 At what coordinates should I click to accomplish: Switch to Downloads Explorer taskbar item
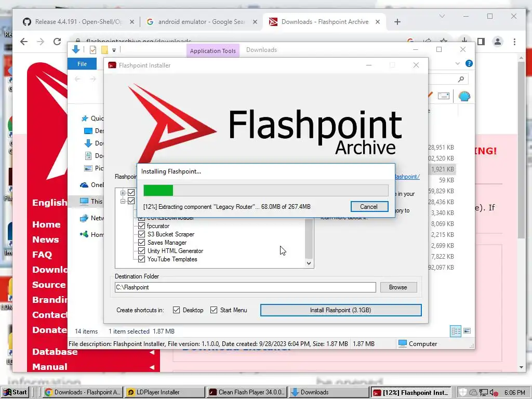tap(329, 392)
